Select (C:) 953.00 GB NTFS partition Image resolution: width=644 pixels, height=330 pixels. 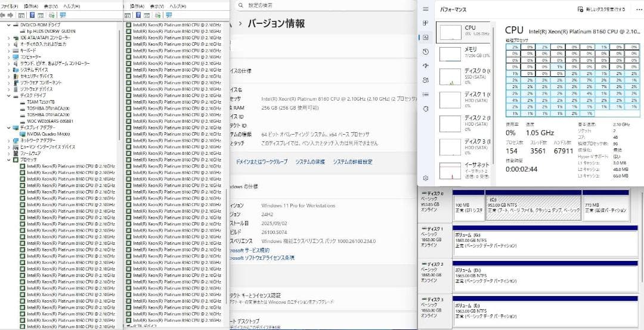[533, 206]
